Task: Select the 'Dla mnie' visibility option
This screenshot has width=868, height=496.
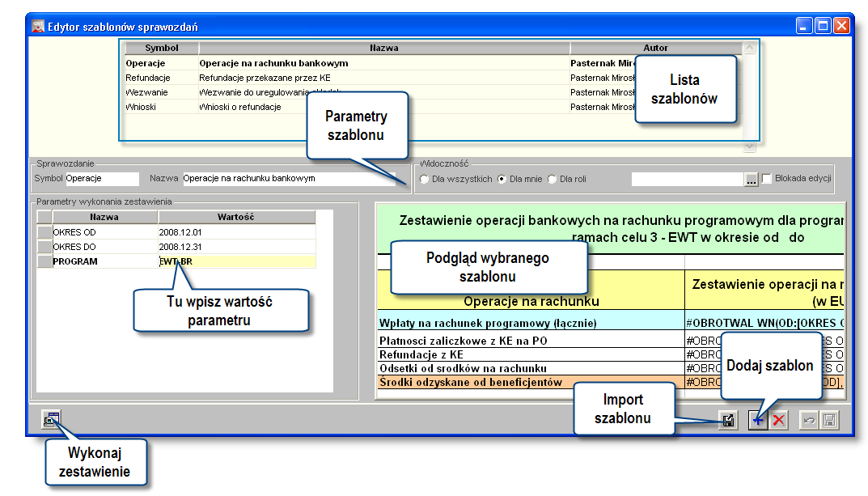Action: point(502,179)
